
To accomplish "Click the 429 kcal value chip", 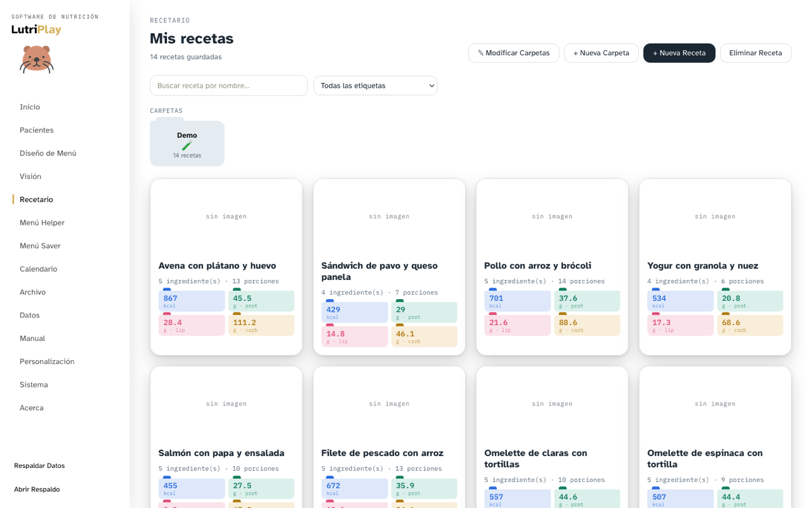I will click(x=355, y=312).
